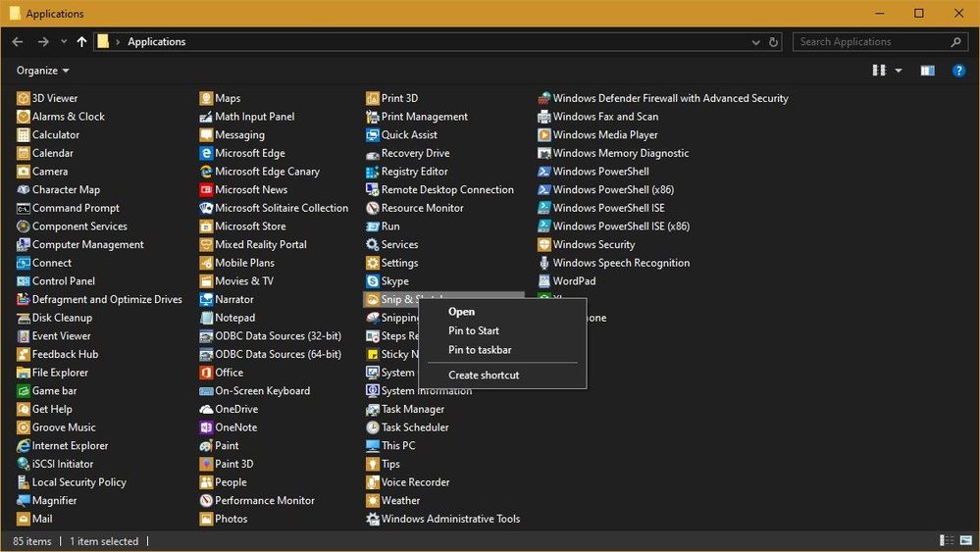Select the Task Scheduler entry
Viewport: 980px width, 552px height.
tap(407, 427)
